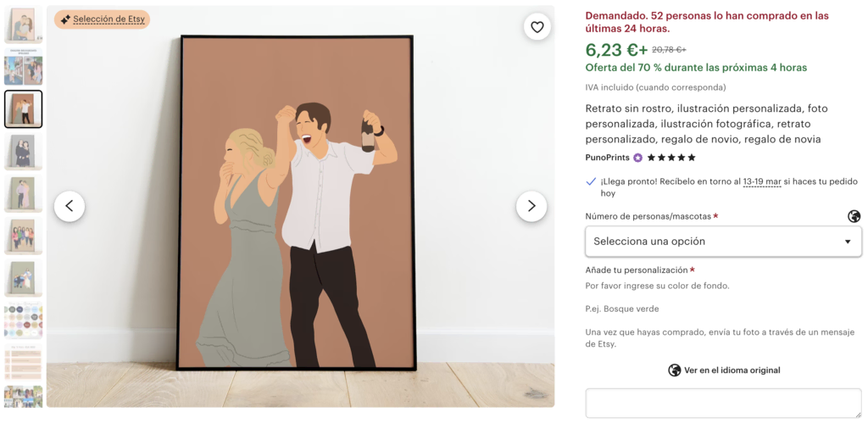
Task: Click the personalization text input field
Action: pyautogui.click(x=723, y=403)
